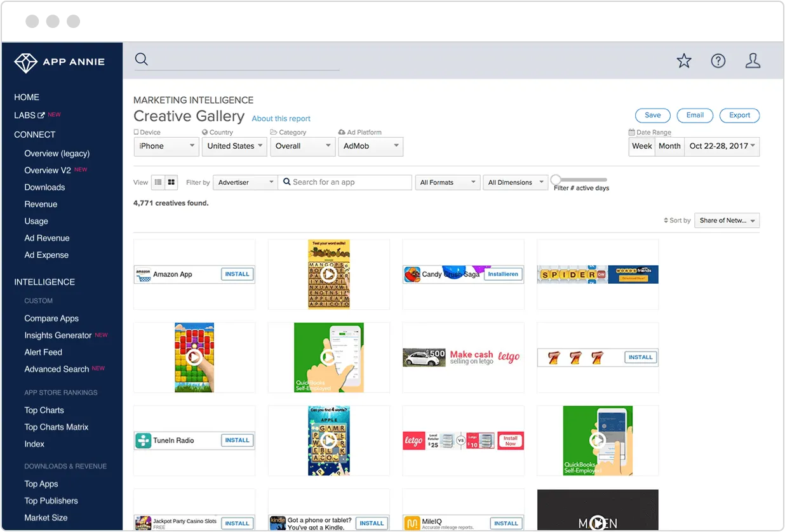
Task: Click the Amazon App cart icon
Action: [x=144, y=275]
